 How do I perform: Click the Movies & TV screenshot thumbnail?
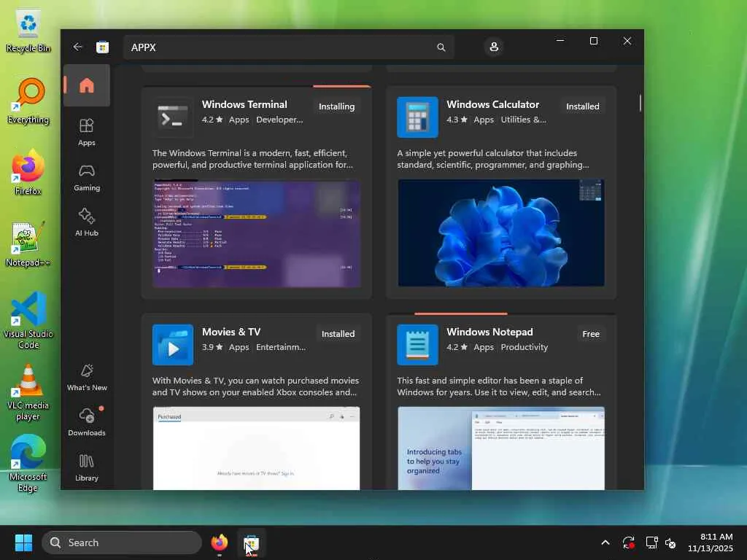[256, 448]
